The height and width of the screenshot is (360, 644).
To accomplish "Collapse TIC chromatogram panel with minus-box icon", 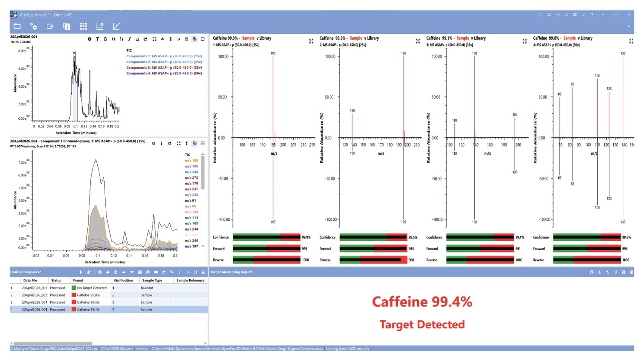I will click(x=203, y=39).
